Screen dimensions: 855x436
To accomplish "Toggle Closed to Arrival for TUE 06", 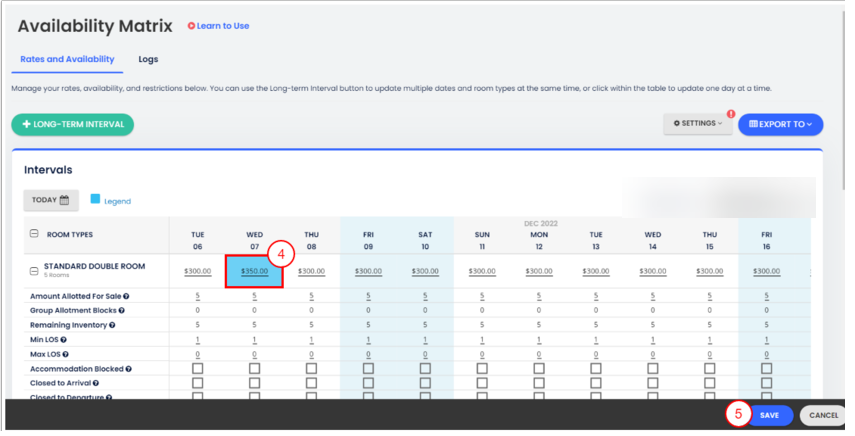I will 197,383.
